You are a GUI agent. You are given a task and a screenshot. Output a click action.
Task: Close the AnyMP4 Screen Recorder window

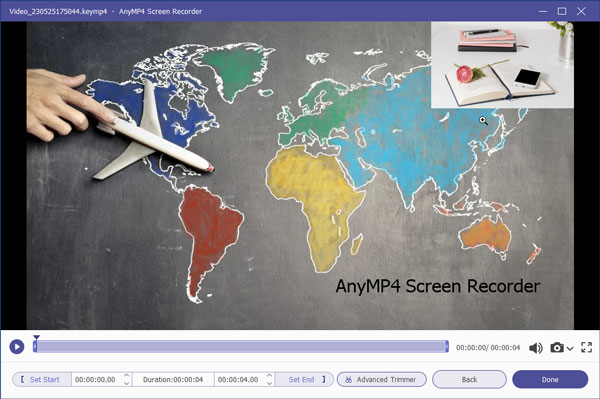pyautogui.click(x=581, y=11)
